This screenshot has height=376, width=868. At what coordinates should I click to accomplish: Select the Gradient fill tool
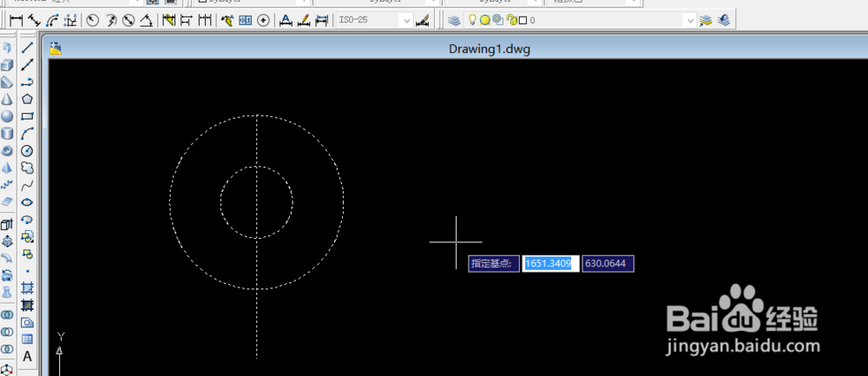click(x=27, y=305)
